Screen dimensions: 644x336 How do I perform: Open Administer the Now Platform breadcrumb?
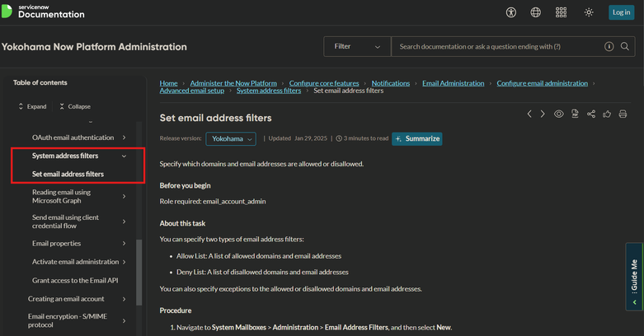tap(233, 83)
